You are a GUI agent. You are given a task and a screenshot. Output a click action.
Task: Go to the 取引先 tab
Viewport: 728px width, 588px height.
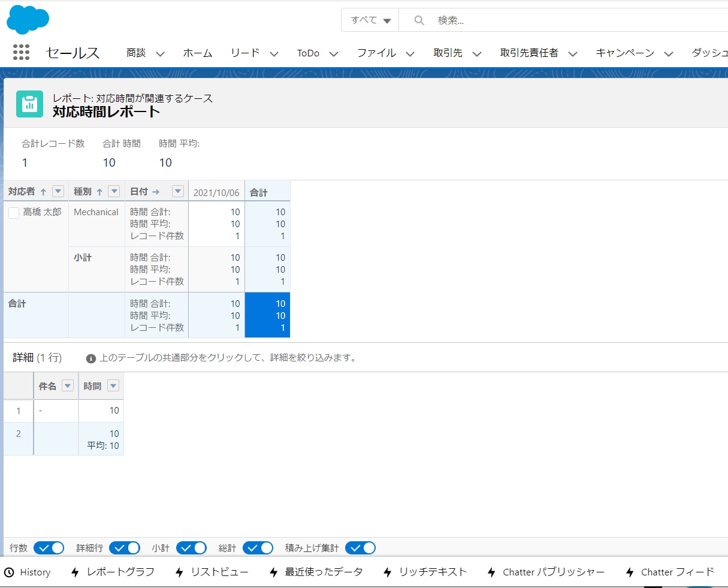(448, 53)
